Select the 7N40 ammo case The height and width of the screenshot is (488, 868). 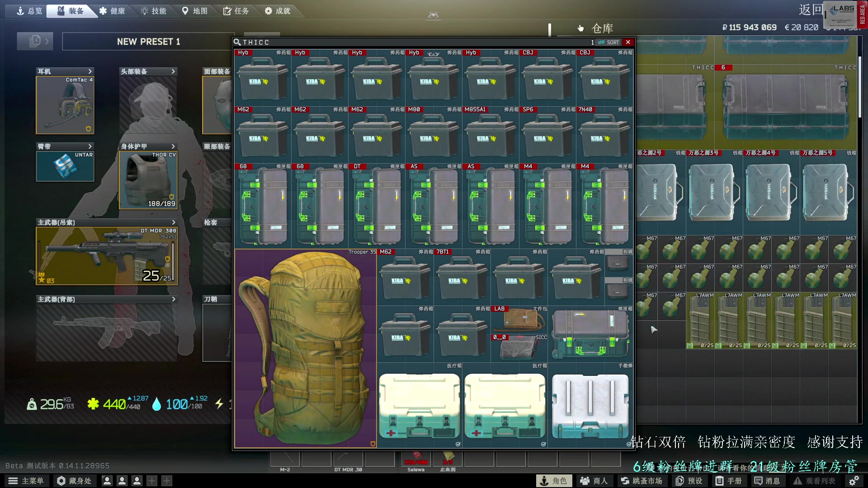click(x=605, y=135)
